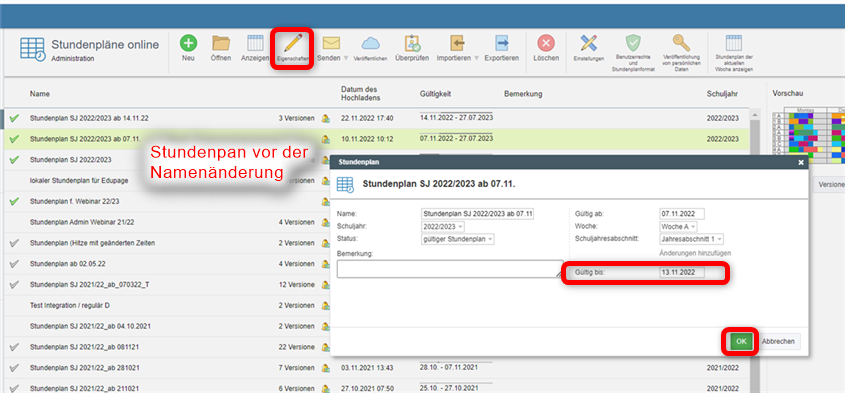Click the Gültig bis date field
The height and width of the screenshot is (393, 845).
[x=682, y=273]
